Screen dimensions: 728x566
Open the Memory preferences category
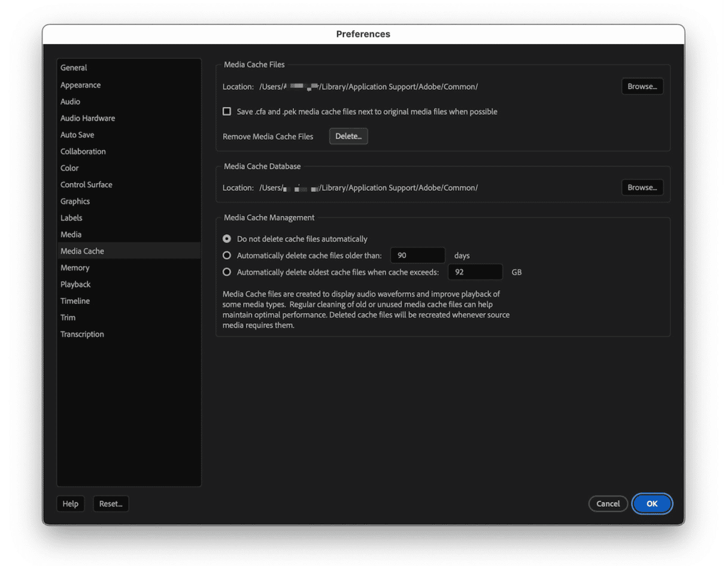click(75, 268)
